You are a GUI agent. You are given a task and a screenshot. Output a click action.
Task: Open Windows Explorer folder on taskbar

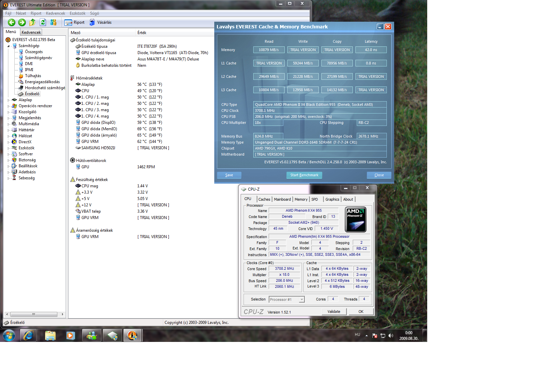(x=50, y=335)
